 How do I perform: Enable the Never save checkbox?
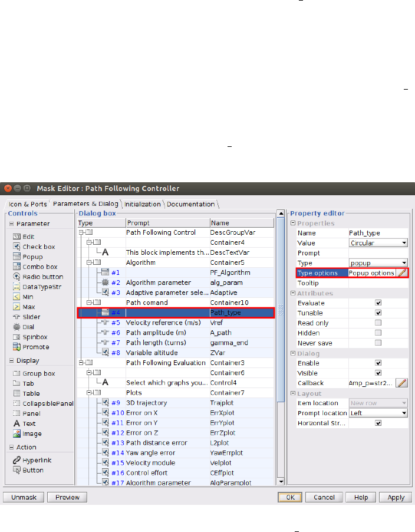point(378,343)
